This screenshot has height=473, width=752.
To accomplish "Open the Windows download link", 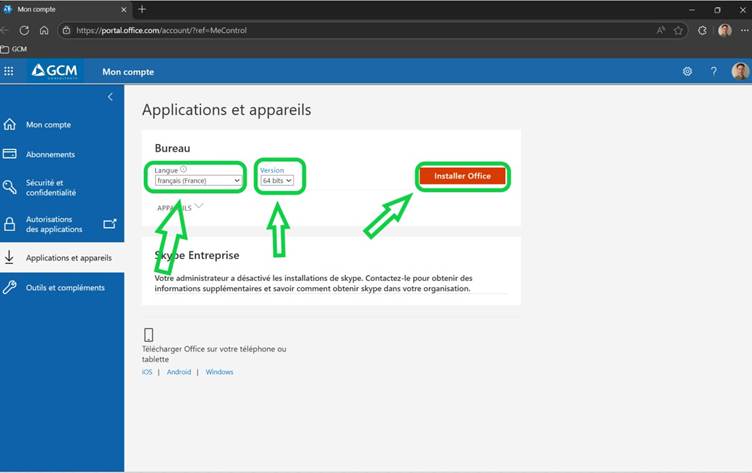I will point(219,372).
